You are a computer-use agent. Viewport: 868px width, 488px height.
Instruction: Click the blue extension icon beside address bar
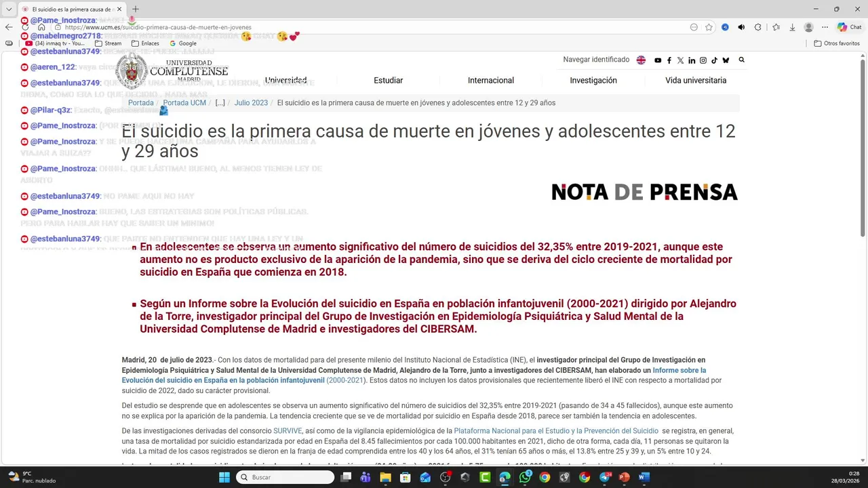(x=725, y=27)
